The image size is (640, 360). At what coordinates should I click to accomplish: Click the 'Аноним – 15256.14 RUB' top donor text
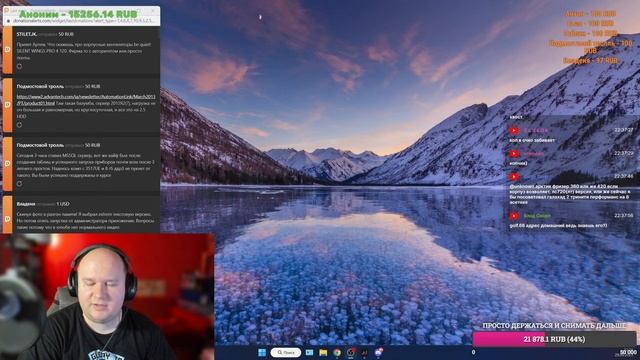(x=78, y=14)
